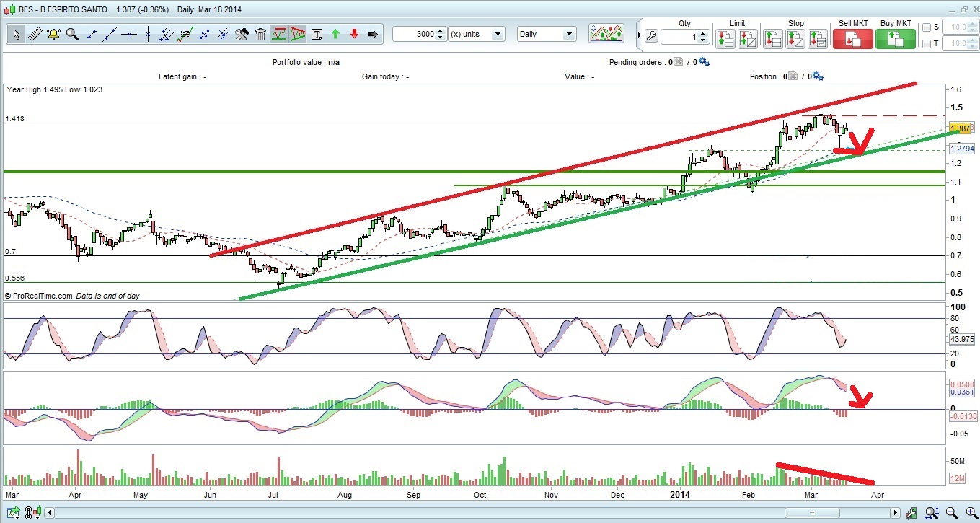Select the vertical line drawing tool
980x523 pixels.
tap(147, 34)
